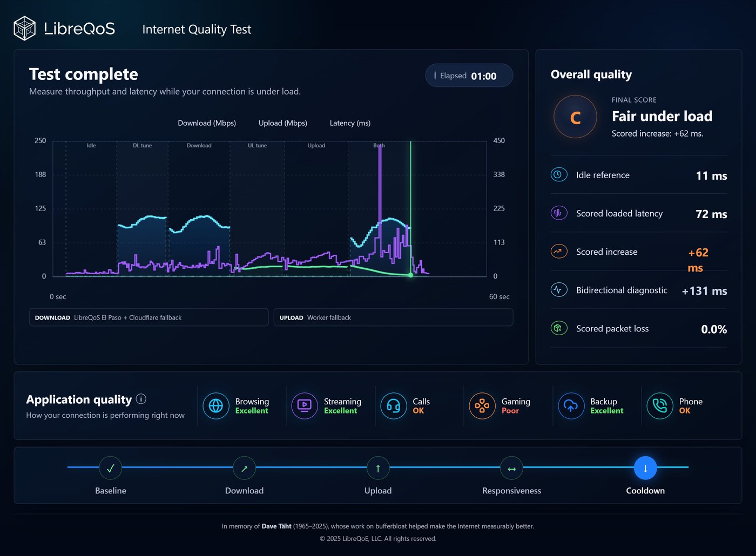The image size is (756, 556).
Task: Toggle the Upload (Mbps) legend entry
Action: tap(283, 123)
